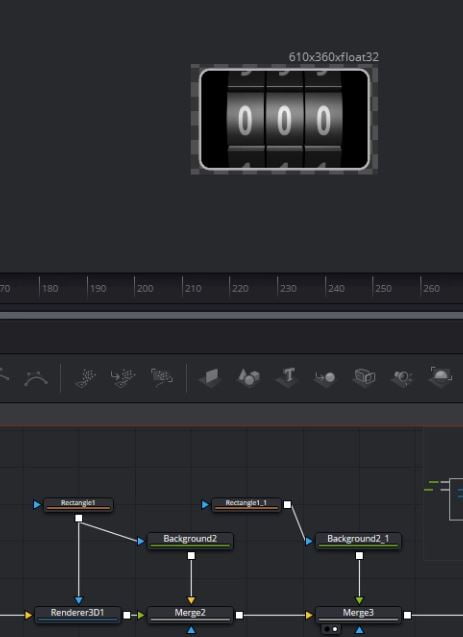Screen dimensions: 463x637
Task: Jump to frame 230 on time ruler
Action: [x=288, y=288]
